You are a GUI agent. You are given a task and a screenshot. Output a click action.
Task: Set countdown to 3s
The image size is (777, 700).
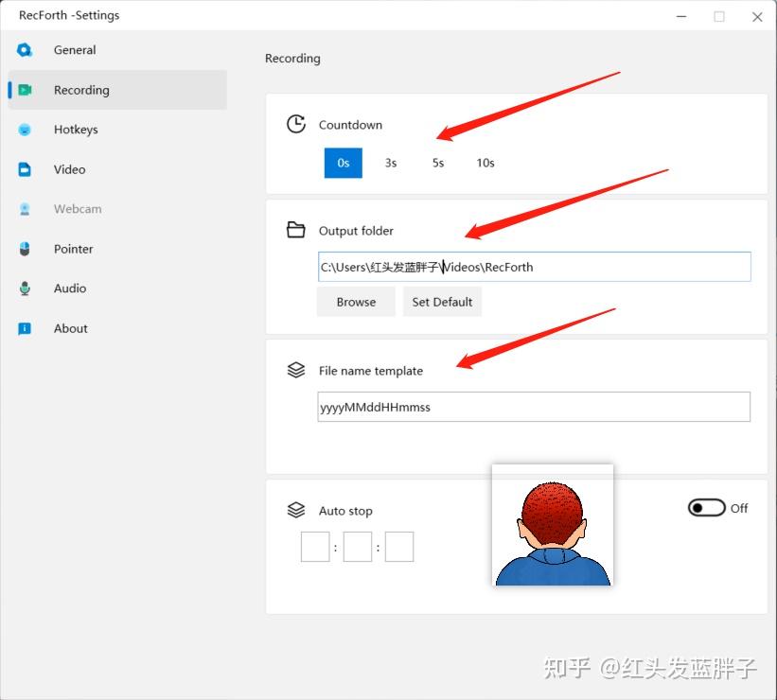coord(391,163)
